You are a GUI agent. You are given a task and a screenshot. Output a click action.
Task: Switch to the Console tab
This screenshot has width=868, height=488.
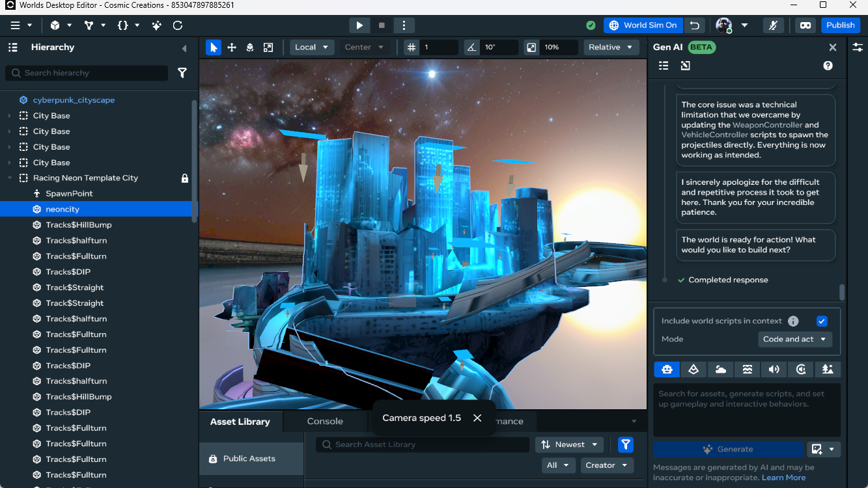pyautogui.click(x=325, y=422)
